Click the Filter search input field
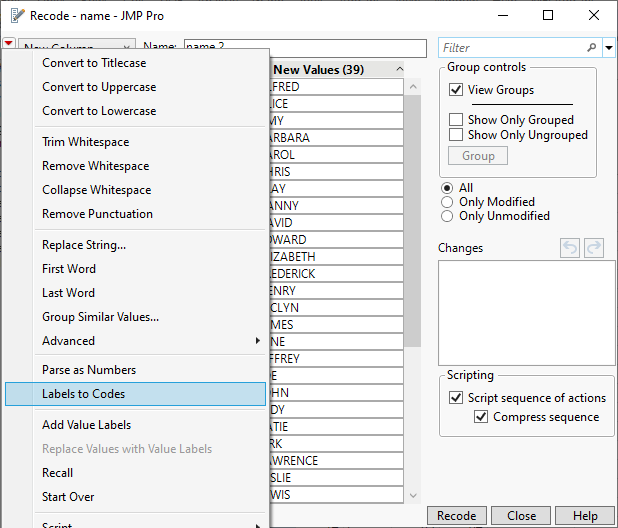The width and height of the screenshot is (618, 528). point(512,48)
